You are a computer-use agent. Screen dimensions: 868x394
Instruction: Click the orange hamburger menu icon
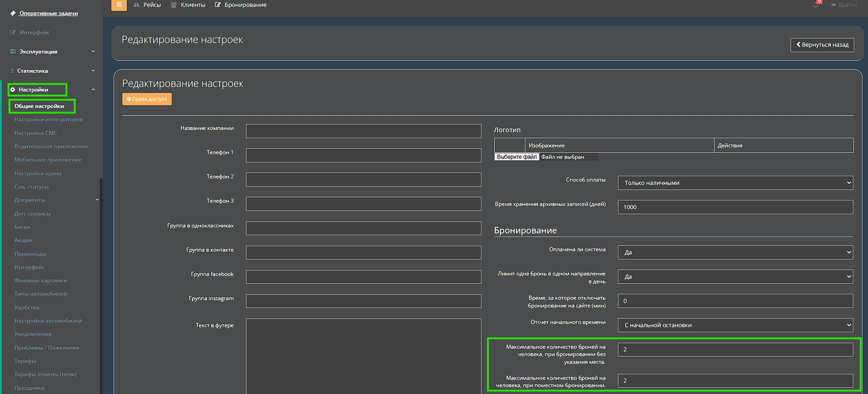(119, 5)
